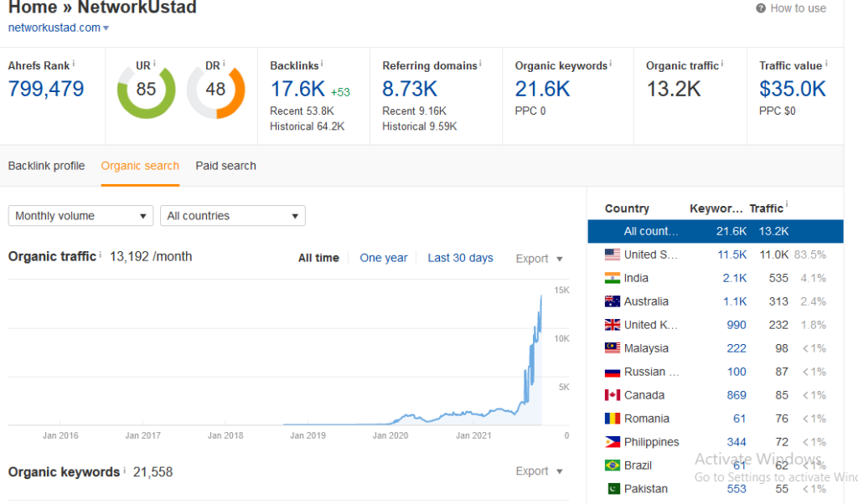
Task: Switch to the Paid search tab
Action: click(225, 166)
